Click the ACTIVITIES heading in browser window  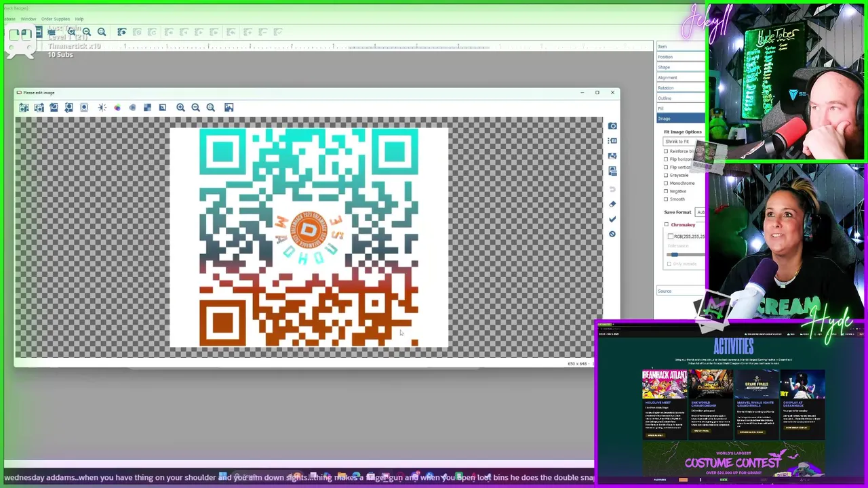coord(733,348)
